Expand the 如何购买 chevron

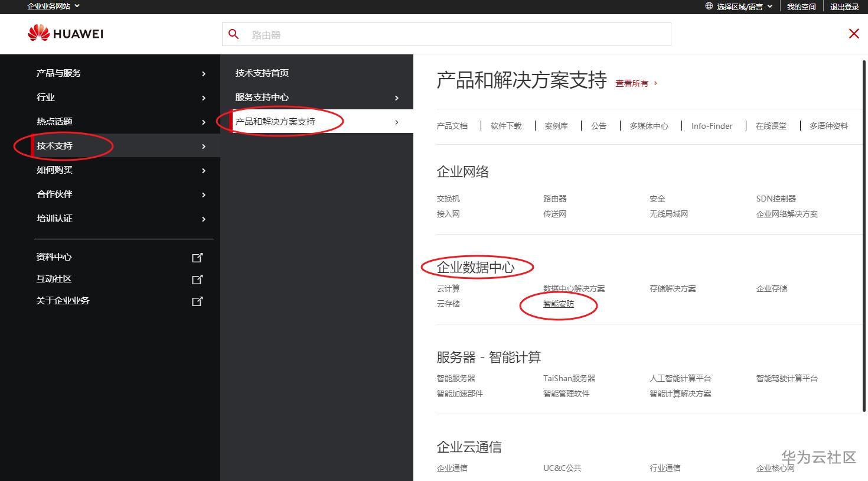[204, 171]
